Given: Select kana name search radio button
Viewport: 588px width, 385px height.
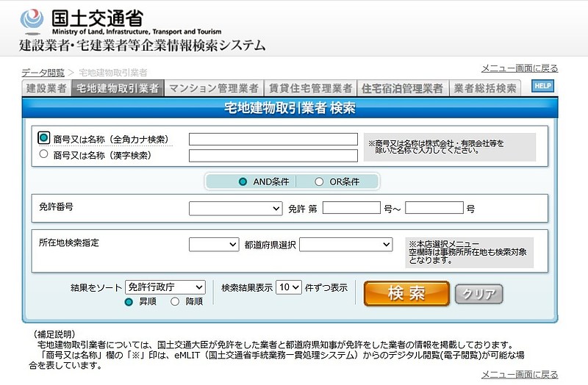Looking at the screenshot, I should tap(44, 138).
